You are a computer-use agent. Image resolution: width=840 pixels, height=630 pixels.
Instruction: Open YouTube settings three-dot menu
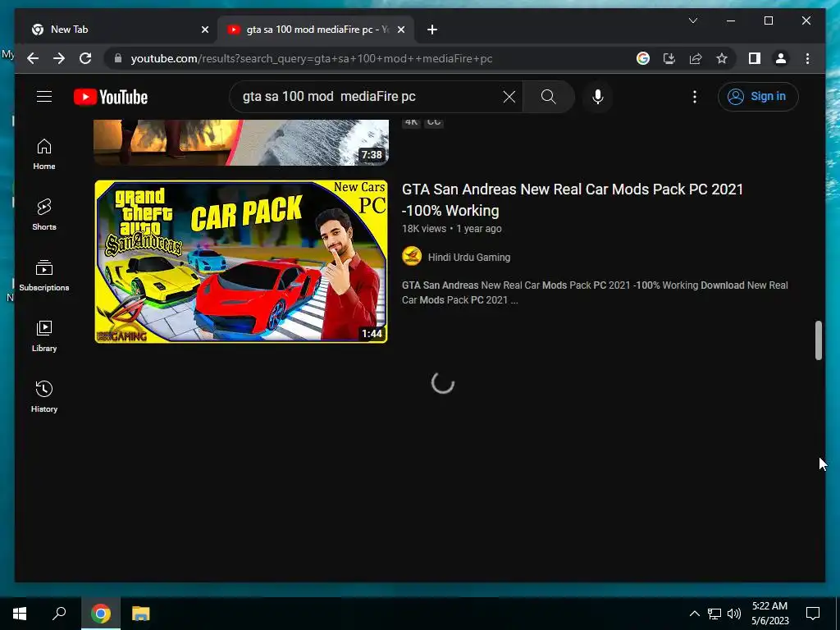pyautogui.click(x=694, y=97)
